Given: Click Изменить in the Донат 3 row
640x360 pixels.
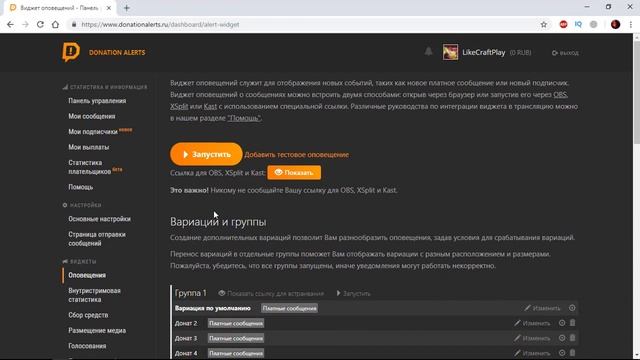Looking at the screenshot, I should click(532, 338).
